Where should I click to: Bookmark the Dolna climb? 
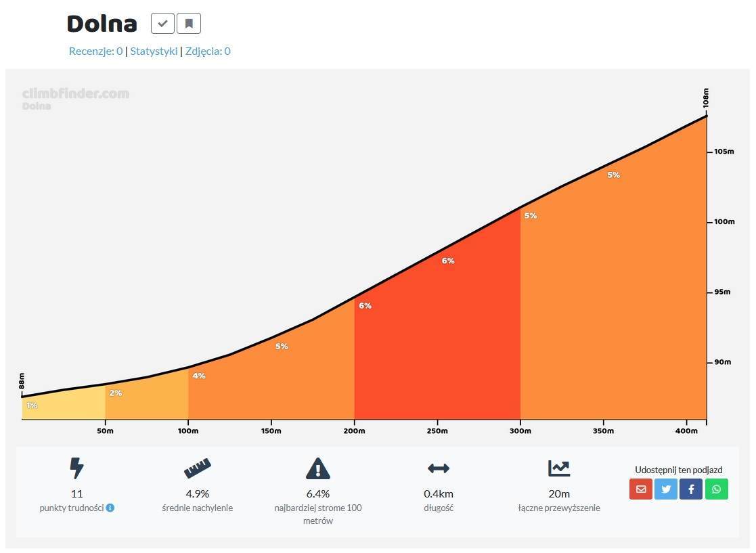click(189, 23)
